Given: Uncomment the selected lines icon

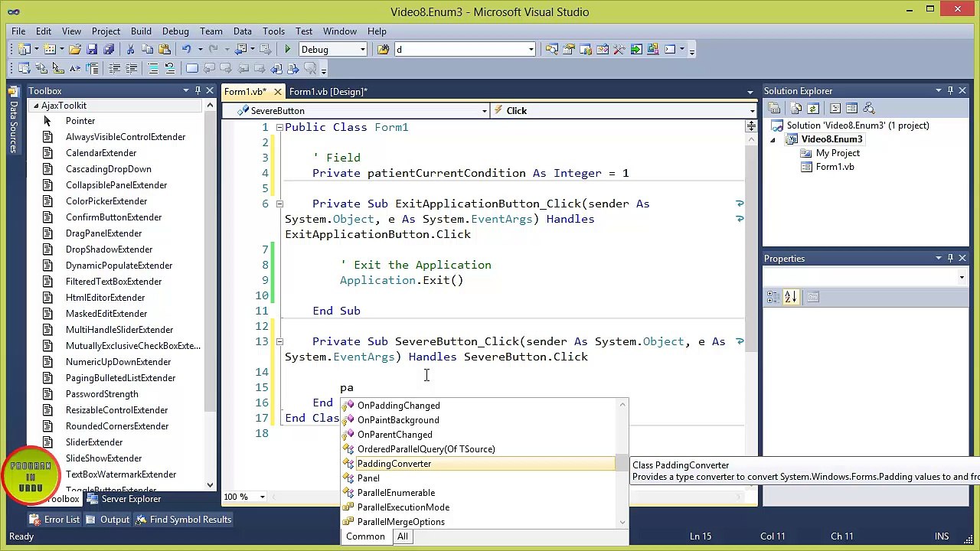Looking at the screenshot, I should coord(170,69).
